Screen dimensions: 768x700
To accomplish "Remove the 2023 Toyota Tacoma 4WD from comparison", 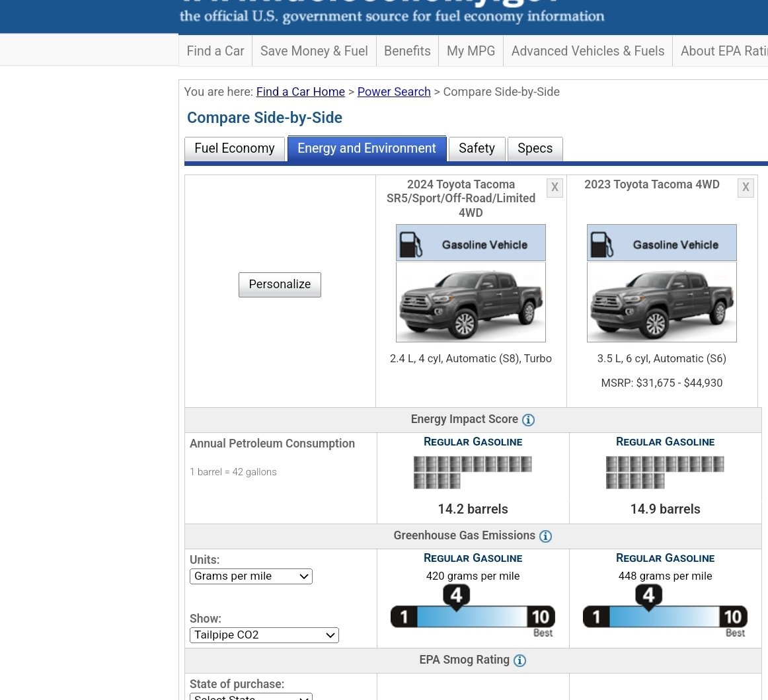I will click(746, 187).
